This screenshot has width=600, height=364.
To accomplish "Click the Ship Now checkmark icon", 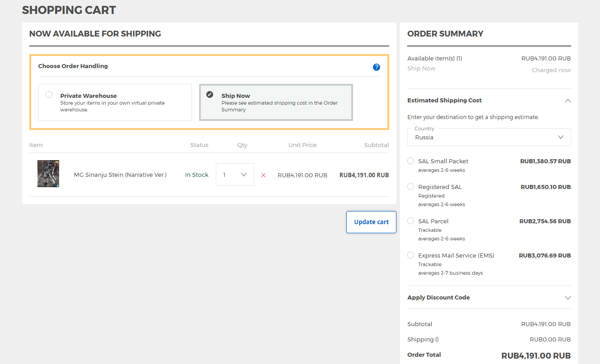I will pyautogui.click(x=210, y=95).
